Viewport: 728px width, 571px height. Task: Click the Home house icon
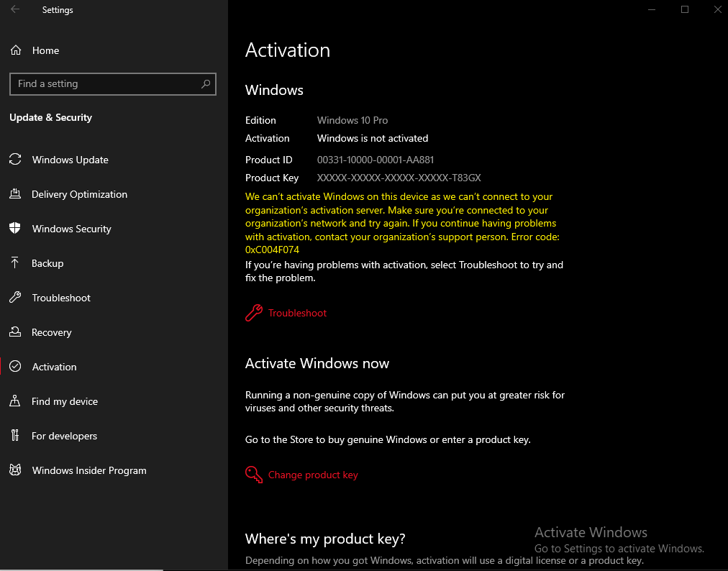(x=16, y=50)
